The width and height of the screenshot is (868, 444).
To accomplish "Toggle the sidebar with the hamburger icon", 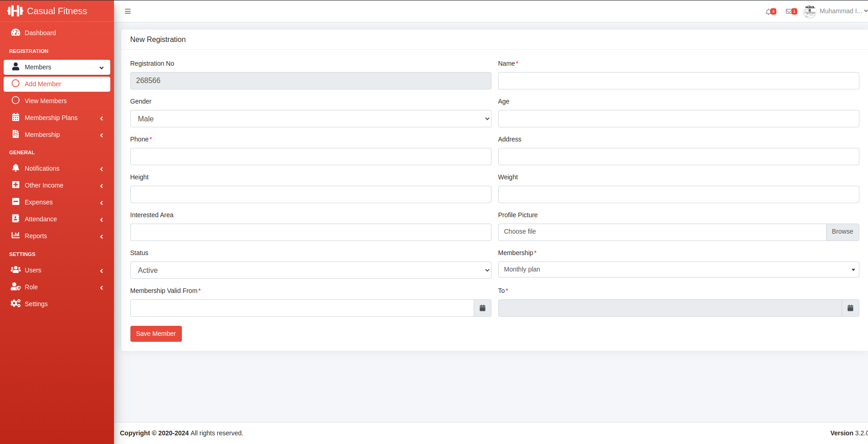I will tap(128, 11).
